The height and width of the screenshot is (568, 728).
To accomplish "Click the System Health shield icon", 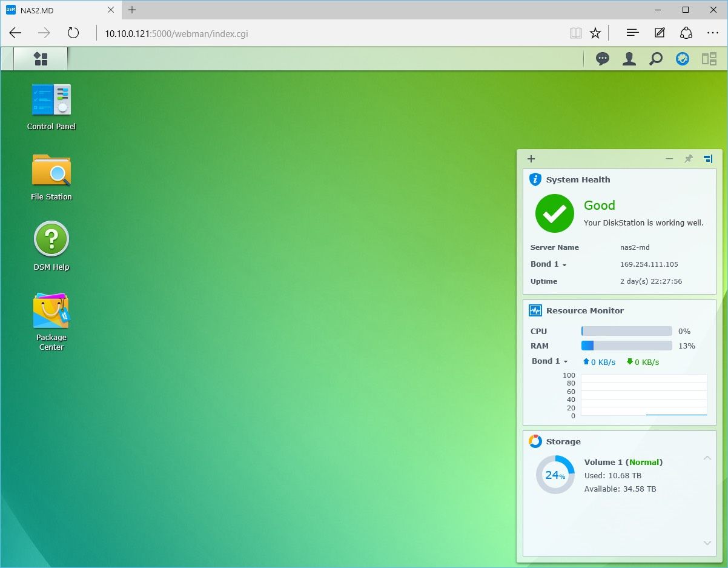I will pyautogui.click(x=535, y=179).
